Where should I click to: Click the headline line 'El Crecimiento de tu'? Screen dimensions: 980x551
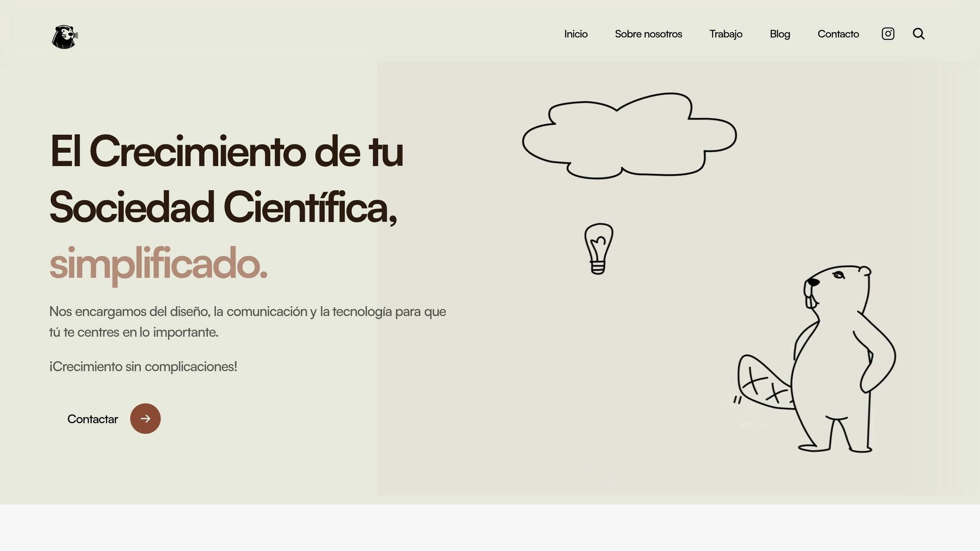tap(226, 152)
